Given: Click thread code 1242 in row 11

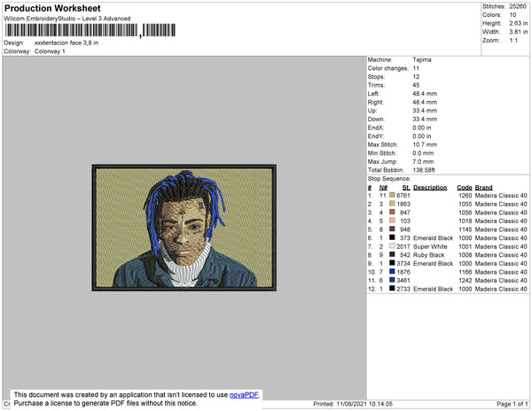Looking at the screenshot, I should (x=465, y=280).
